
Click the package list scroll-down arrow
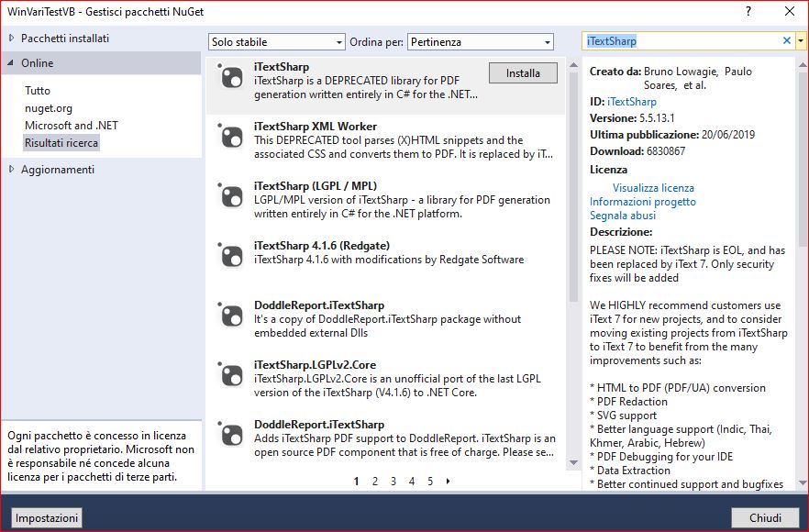coord(574,463)
